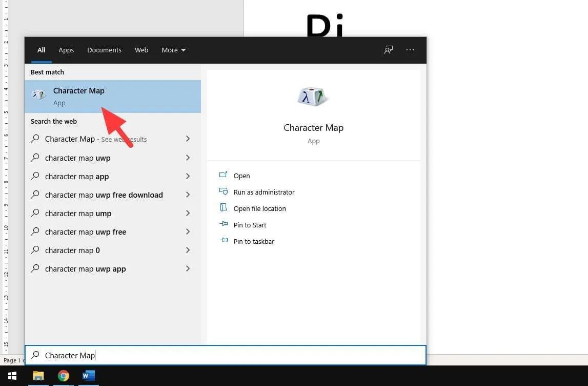Click magnifier icon beside 'character map 0'
The height and width of the screenshot is (386, 588).
point(35,249)
